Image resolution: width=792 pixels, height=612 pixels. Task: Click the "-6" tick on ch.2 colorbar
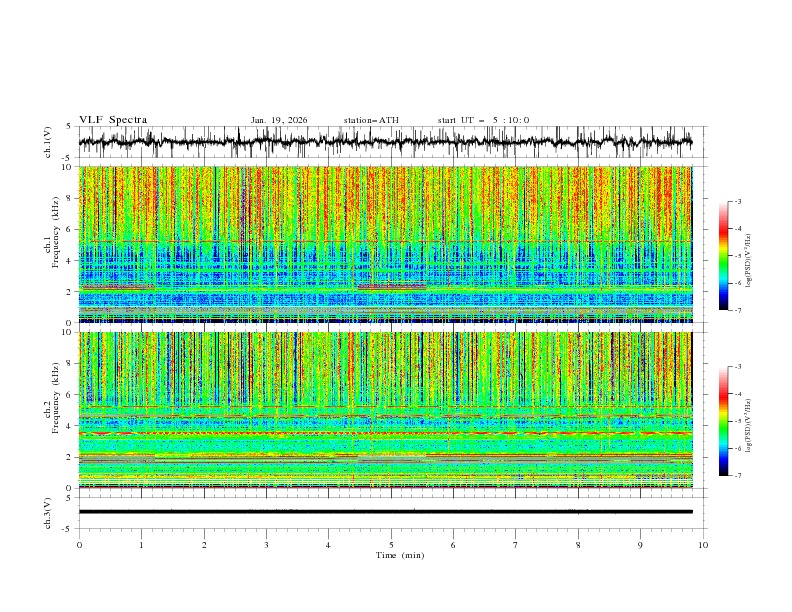pyautogui.click(x=737, y=449)
